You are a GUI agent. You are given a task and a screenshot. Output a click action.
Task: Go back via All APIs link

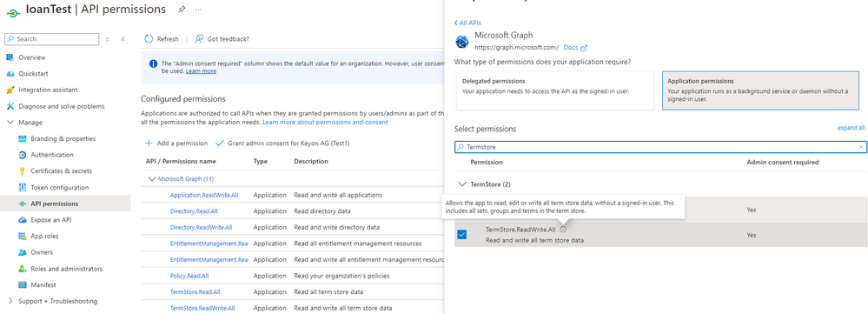pyautogui.click(x=467, y=23)
